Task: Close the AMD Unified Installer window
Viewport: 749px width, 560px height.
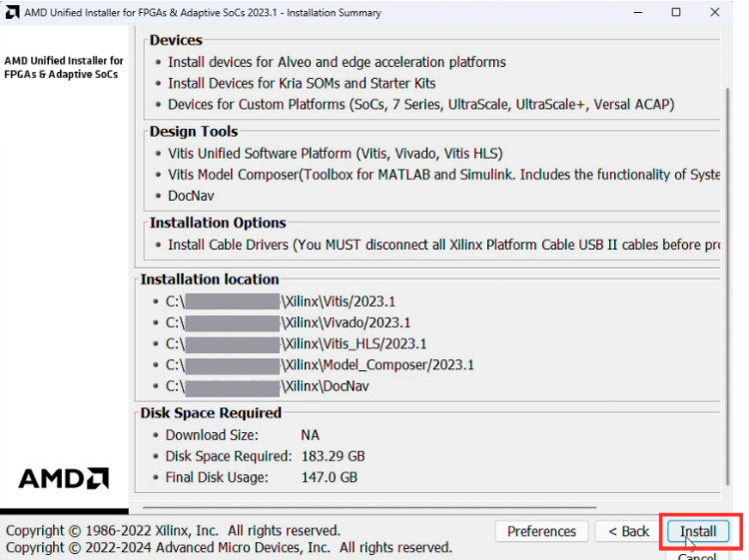Action: tap(714, 13)
